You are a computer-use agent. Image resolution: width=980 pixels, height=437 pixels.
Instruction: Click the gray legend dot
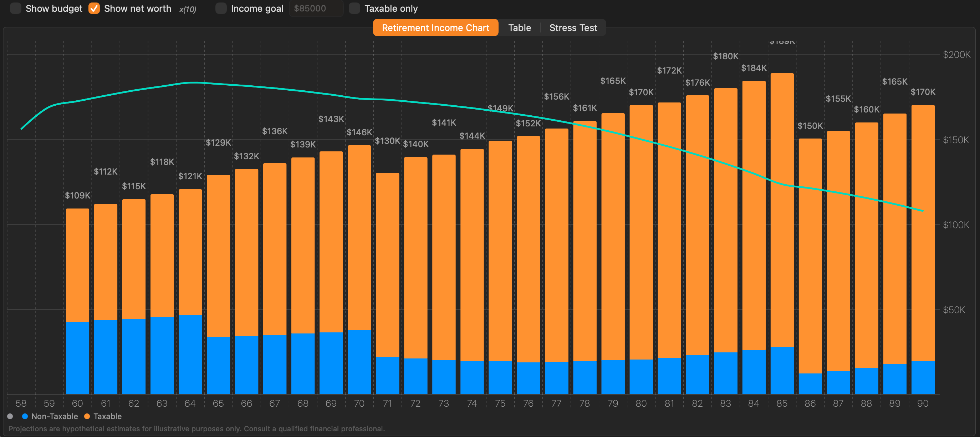[x=10, y=416]
